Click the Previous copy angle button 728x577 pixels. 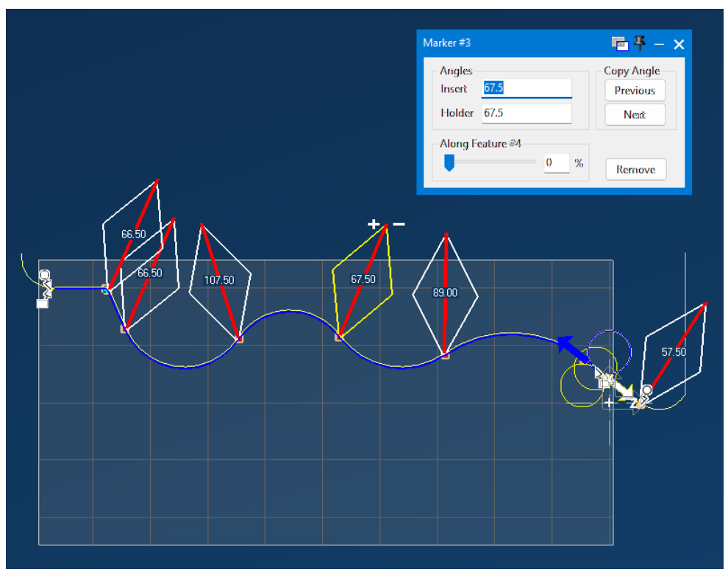(635, 90)
